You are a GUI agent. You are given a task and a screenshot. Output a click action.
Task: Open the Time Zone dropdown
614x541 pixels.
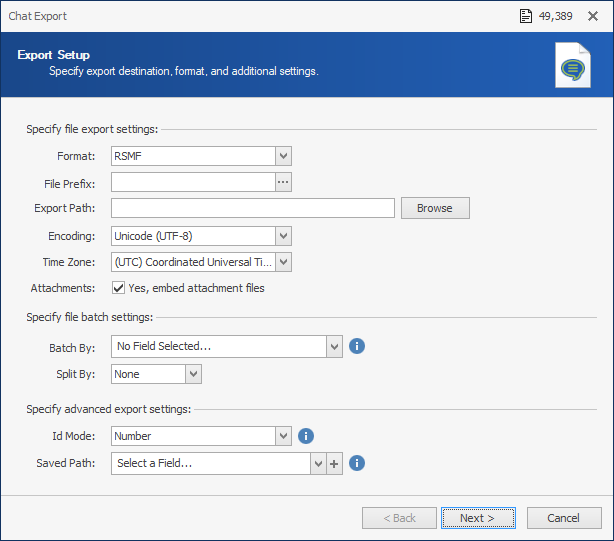click(x=283, y=262)
